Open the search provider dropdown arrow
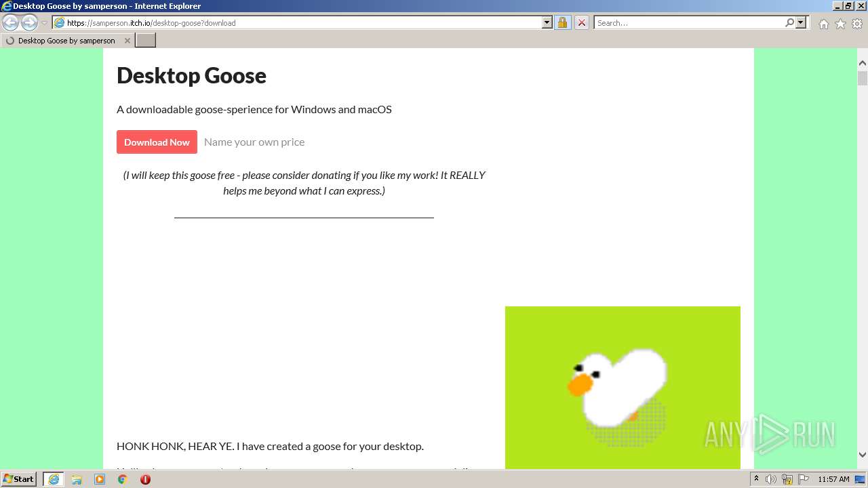 click(802, 22)
